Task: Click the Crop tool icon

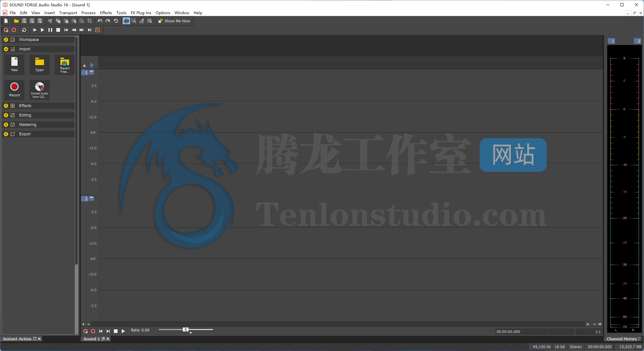Action: coord(90,21)
